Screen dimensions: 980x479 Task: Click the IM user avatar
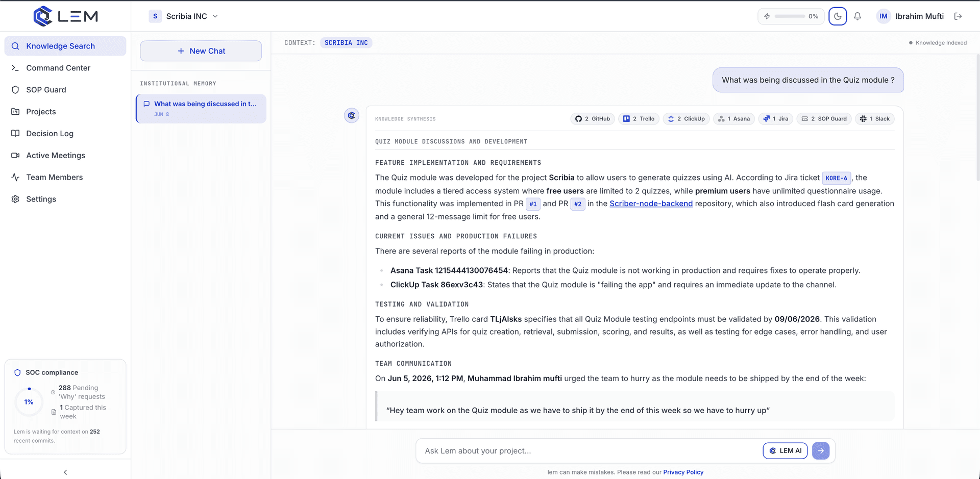[884, 16]
